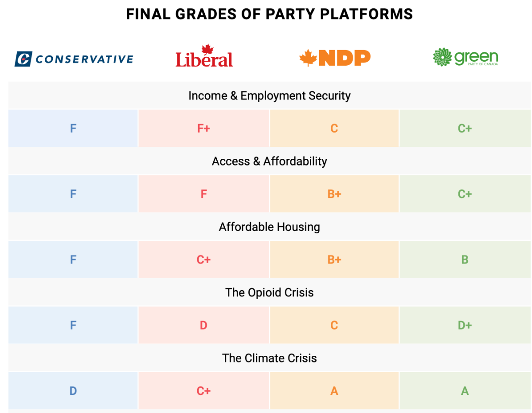Click Green's A grade for Climate Crisis

[465, 391]
